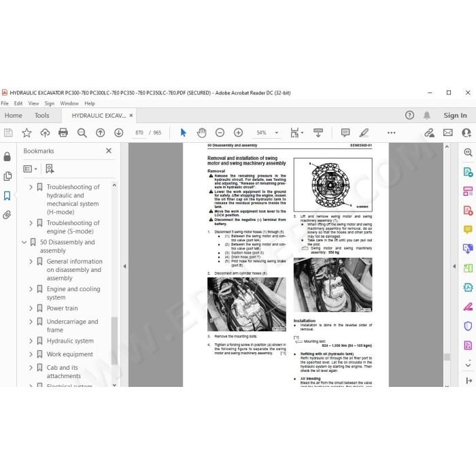Open the Edit menu

tap(18, 103)
